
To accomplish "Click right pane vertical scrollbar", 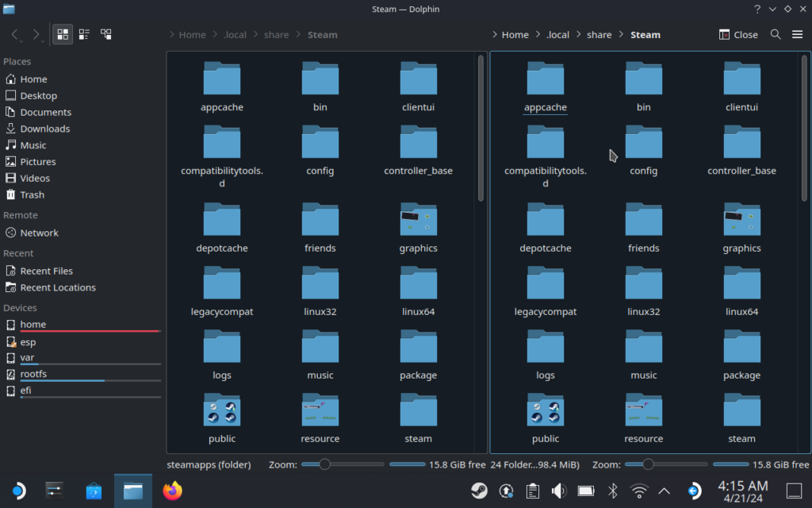I will point(804,128).
